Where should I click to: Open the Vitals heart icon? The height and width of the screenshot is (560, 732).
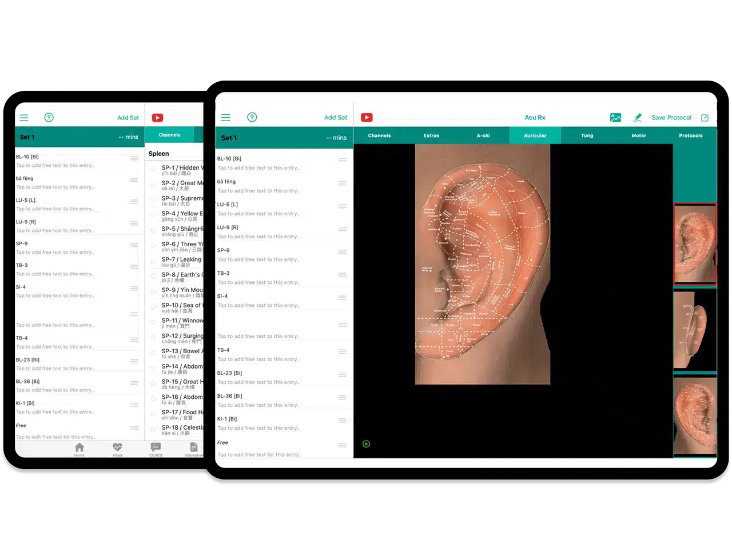pos(117,449)
